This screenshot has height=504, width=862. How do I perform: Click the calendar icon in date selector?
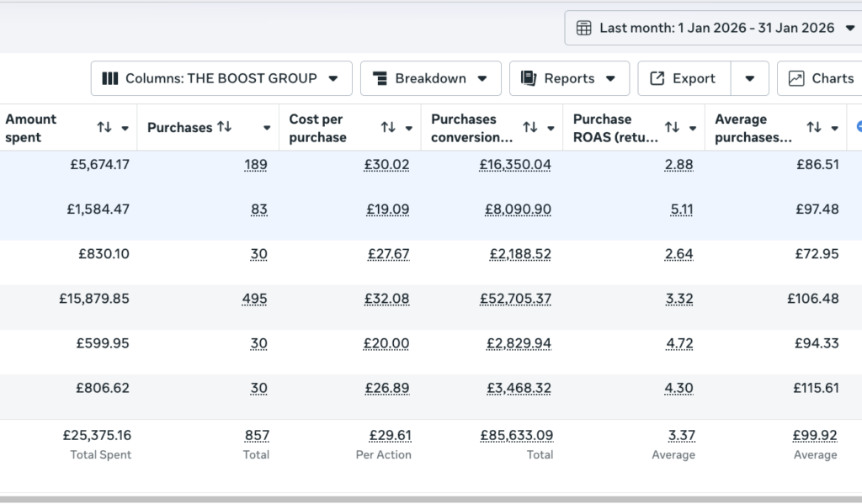pos(583,28)
